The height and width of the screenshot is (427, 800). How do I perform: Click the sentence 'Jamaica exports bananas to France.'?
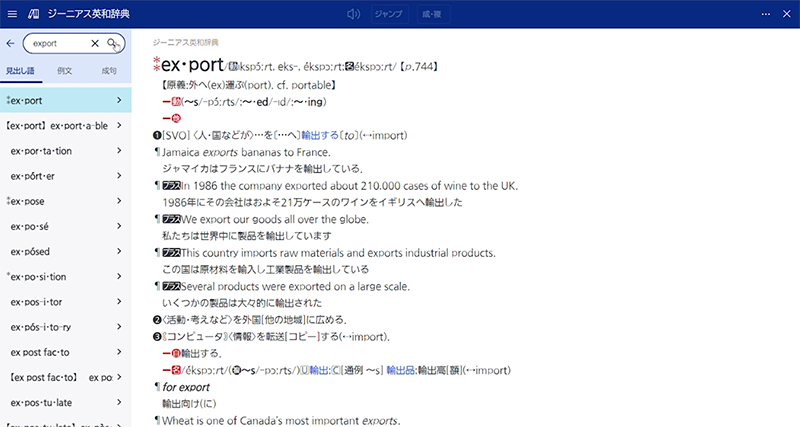point(246,152)
